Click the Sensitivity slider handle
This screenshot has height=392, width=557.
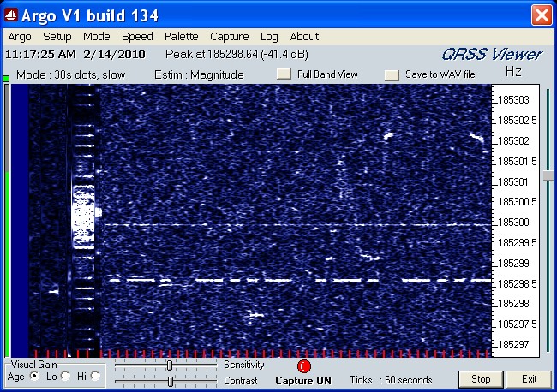tap(170, 365)
